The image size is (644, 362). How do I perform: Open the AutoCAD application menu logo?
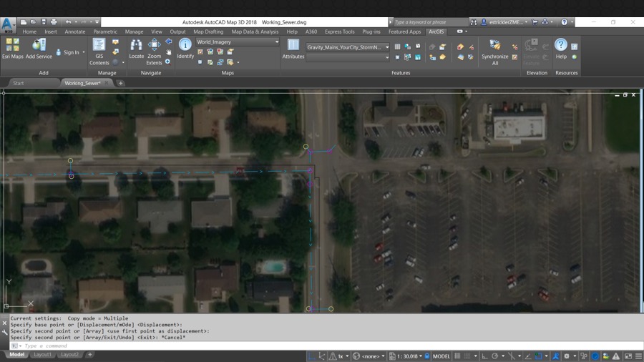point(8,24)
